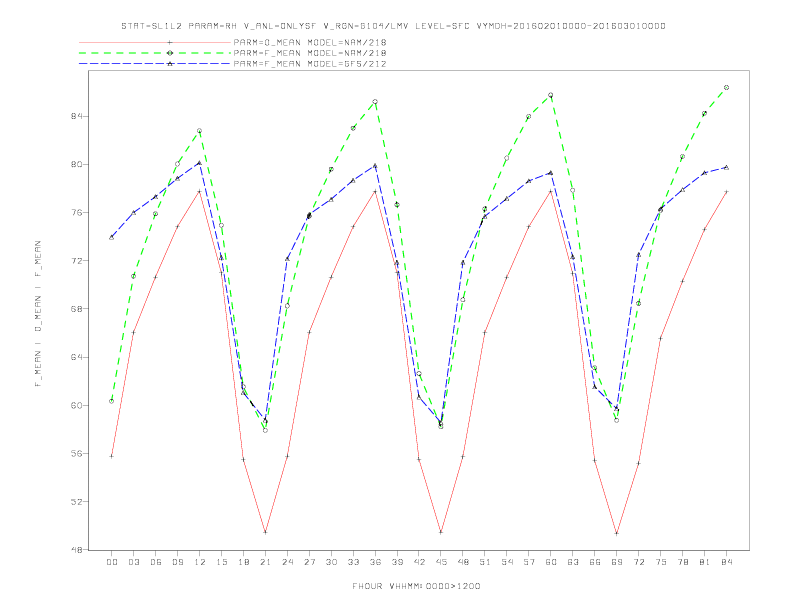The height and width of the screenshot is (612, 792).
Task: Click y-axis tick label 80
Action: (x=77, y=165)
